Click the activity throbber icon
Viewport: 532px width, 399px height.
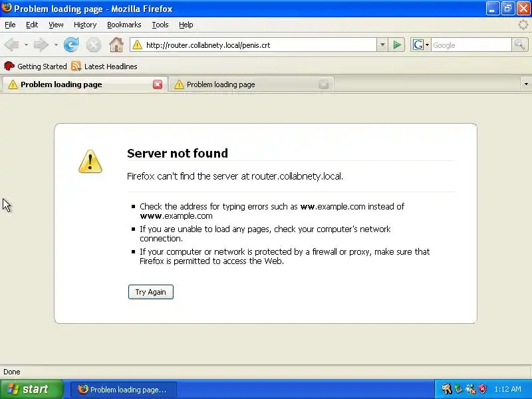pyautogui.click(x=523, y=25)
